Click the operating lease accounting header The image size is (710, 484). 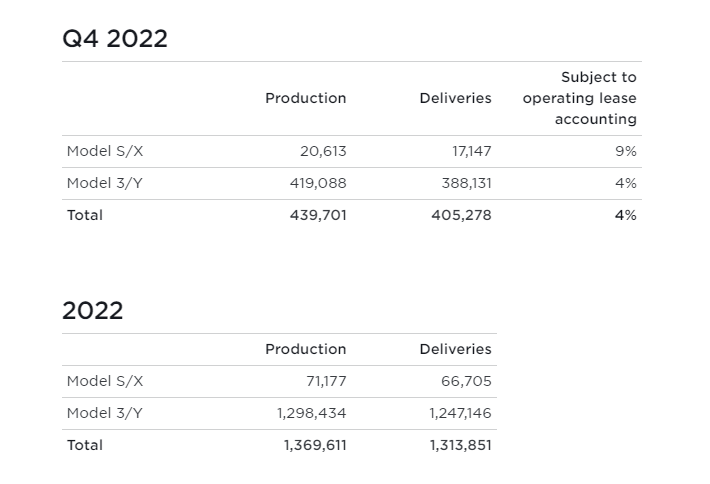(579, 98)
